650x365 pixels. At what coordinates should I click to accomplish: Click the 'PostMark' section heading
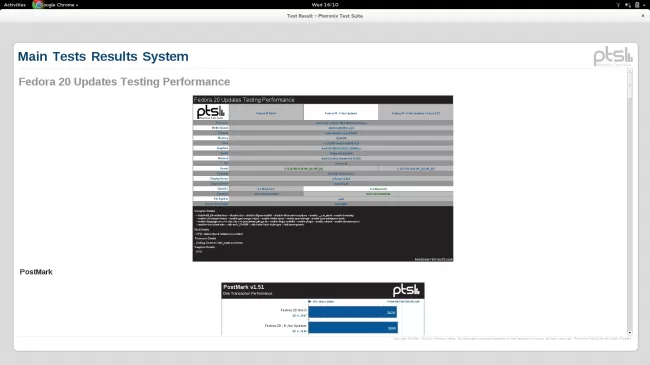(36, 272)
